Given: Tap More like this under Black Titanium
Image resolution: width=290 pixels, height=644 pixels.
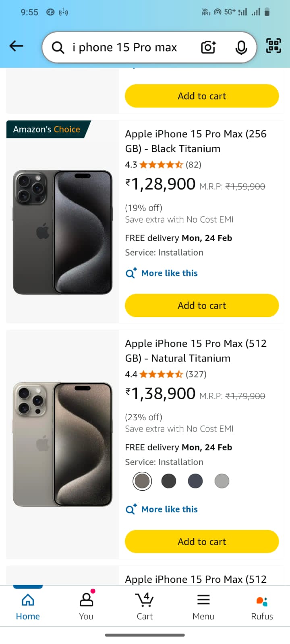Looking at the screenshot, I should (x=169, y=273).
